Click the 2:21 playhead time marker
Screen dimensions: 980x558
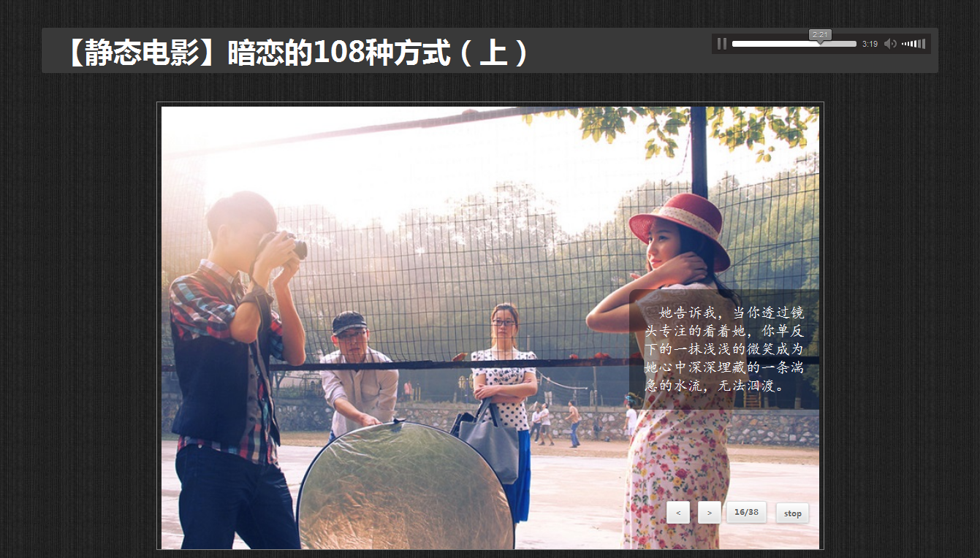(820, 34)
